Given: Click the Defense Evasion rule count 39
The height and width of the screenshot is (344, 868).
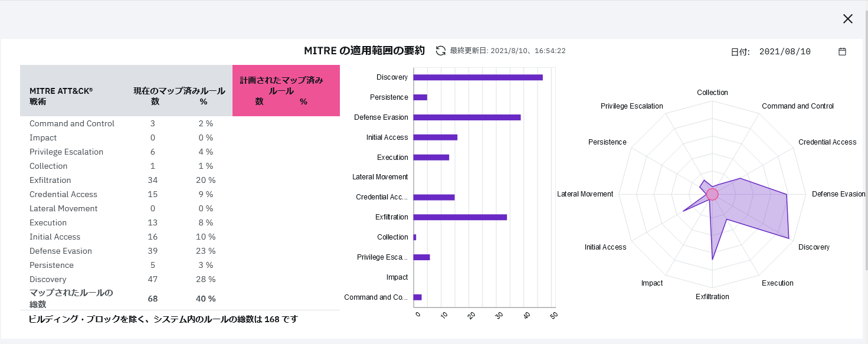Looking at the screenshot, I should (x=153, y=251).
